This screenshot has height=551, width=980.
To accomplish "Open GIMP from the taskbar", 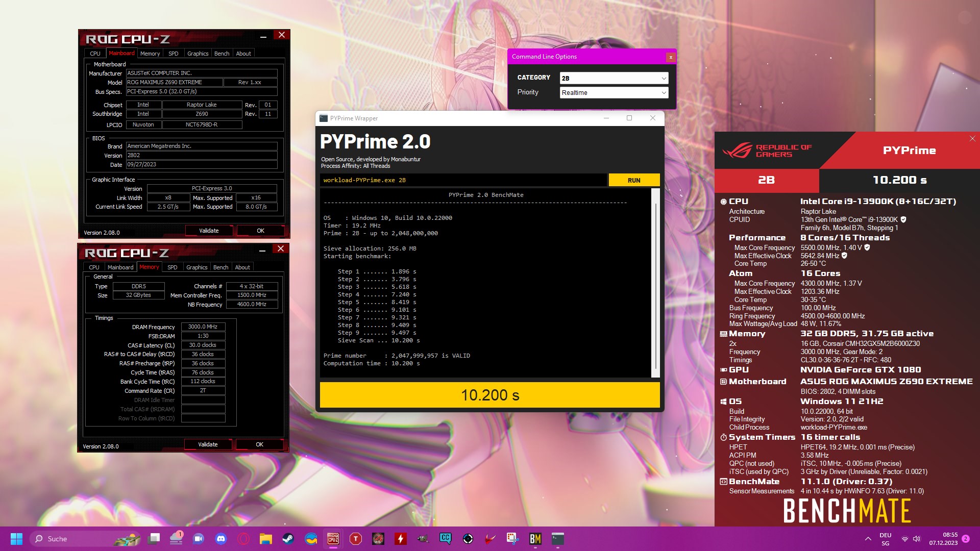I will (x=423, y=539).
